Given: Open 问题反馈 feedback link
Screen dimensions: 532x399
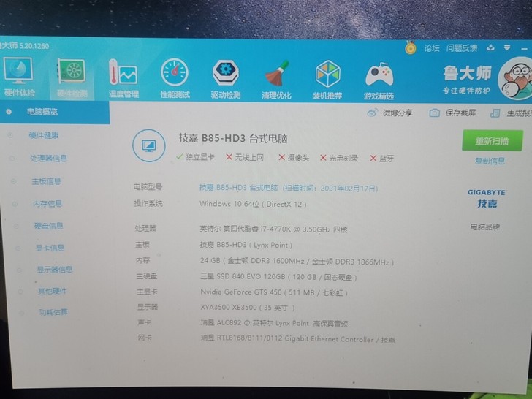Looking at the screenshot, I should tap(462, 48).
